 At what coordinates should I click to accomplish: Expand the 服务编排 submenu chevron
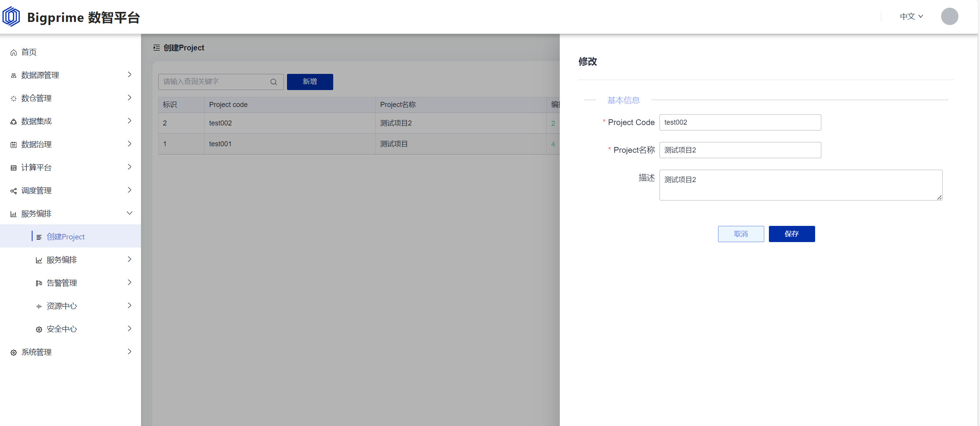[129, 259]
